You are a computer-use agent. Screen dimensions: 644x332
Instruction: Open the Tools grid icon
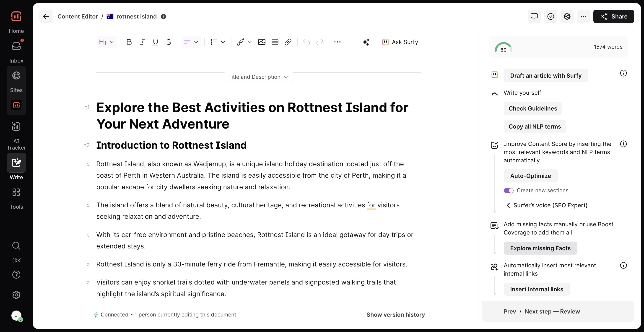click(16, 192)
